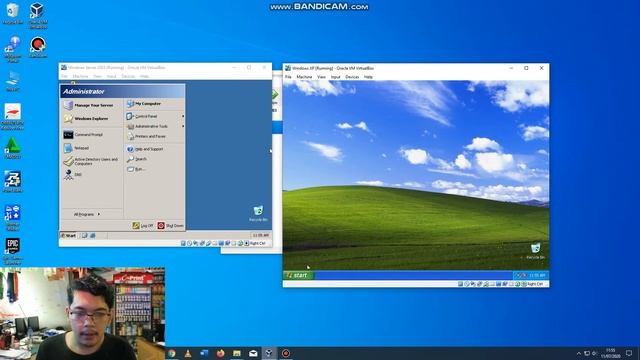Open Help and Support in Start menu
Viewport: 640px width, 360px height.
coord(145,149)
